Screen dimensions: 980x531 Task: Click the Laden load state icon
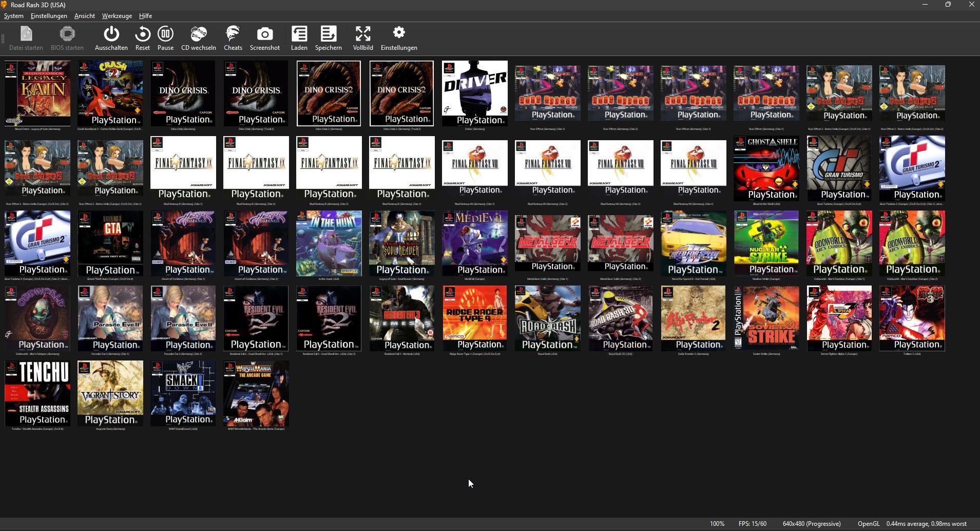click(299, 34)
